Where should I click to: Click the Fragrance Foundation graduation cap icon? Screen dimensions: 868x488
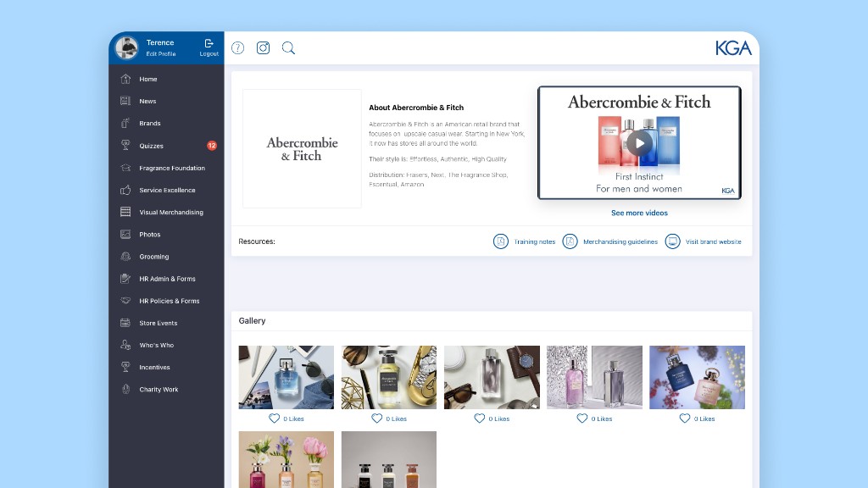pos(125,168)
